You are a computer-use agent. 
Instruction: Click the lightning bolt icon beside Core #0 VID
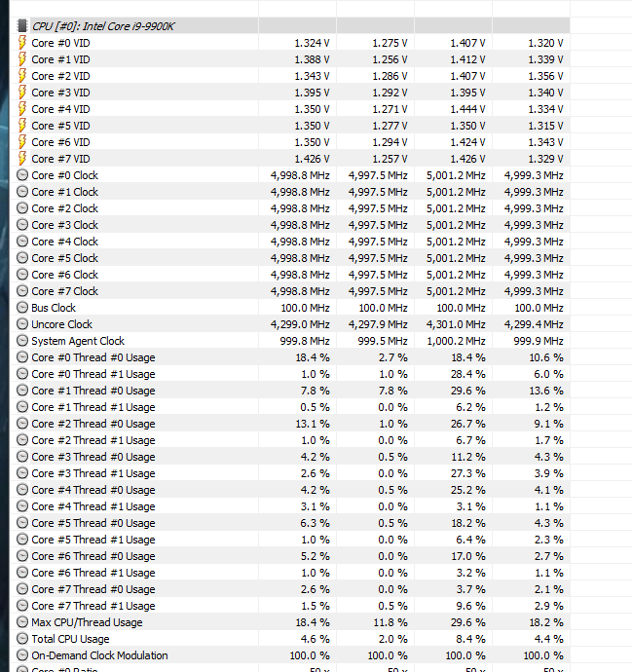pos(22,43)
